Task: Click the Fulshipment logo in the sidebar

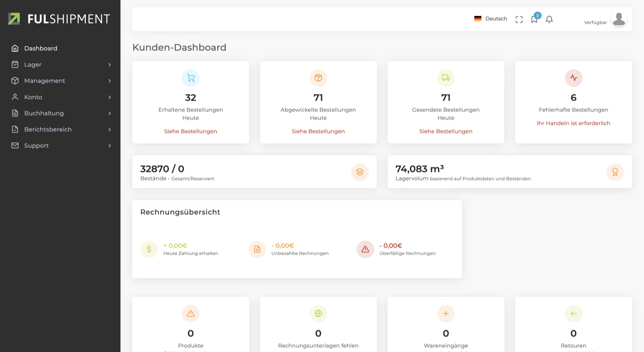Action: [59, 19]
